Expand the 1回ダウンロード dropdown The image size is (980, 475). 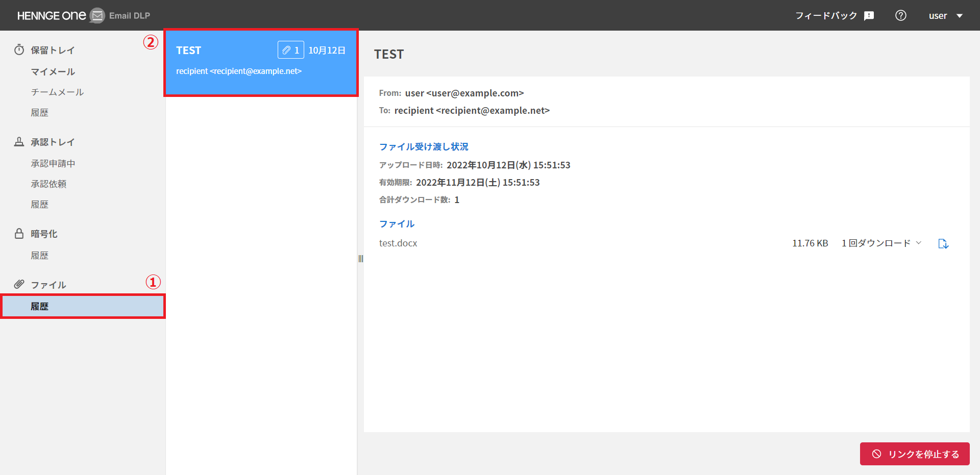point(881,243)
